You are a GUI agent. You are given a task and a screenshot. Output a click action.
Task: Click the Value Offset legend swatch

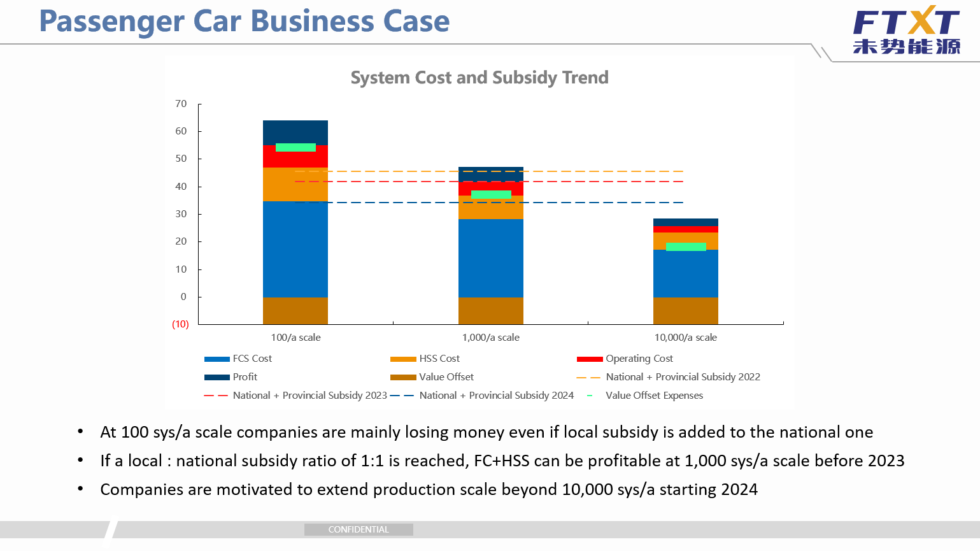tap(403, 378)
